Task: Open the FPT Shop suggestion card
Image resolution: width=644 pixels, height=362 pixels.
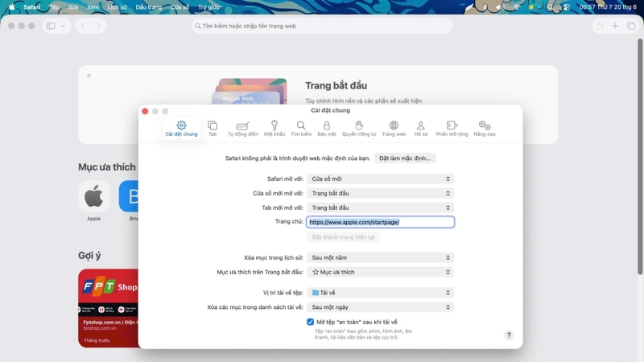Action: (109, 308)
